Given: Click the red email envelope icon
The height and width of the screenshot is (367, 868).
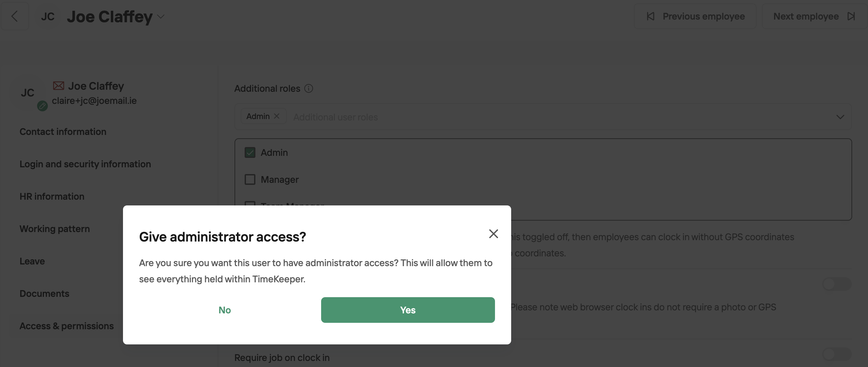Looking at the screenshot, I should [x=58, y=86].
